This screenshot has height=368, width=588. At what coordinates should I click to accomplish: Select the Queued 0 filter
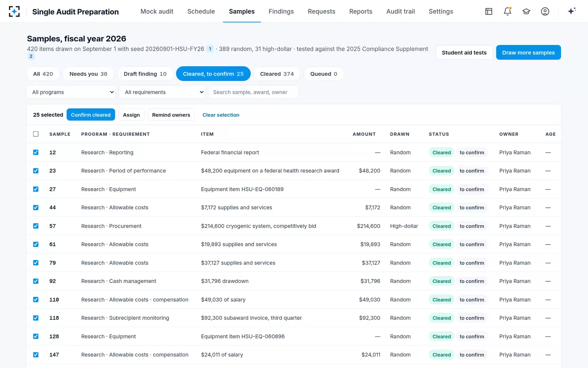click(324, 74)
